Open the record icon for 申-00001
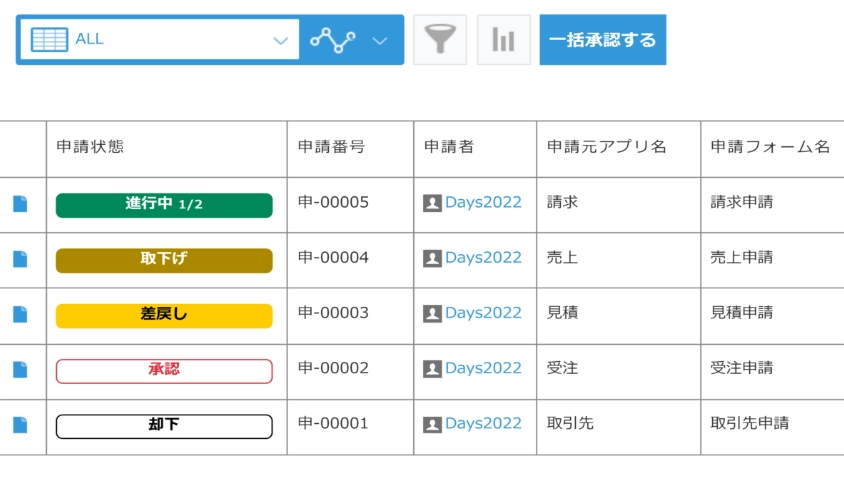Image resolution: width=844 pixels, height=491 pixels. coord(20,425)
